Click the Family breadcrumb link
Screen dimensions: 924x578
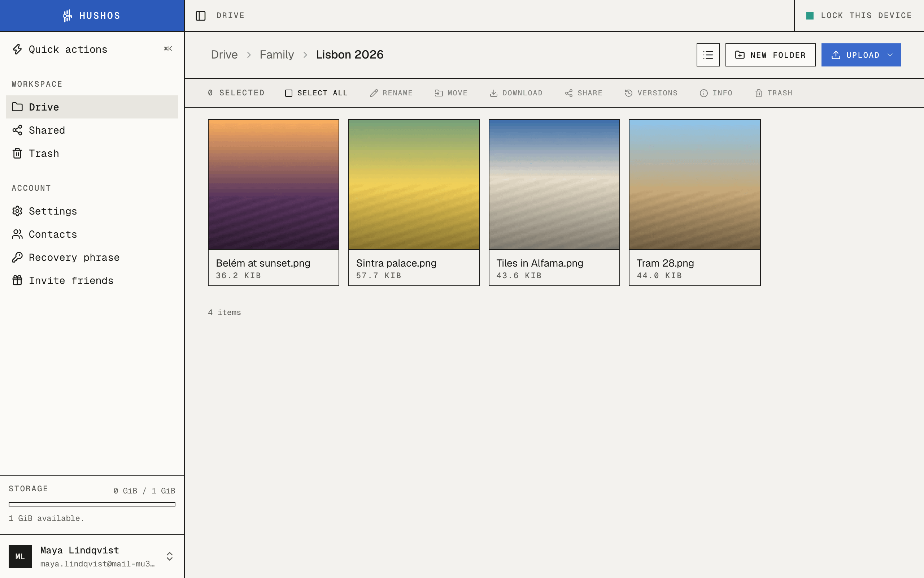[x=277, y=55]
